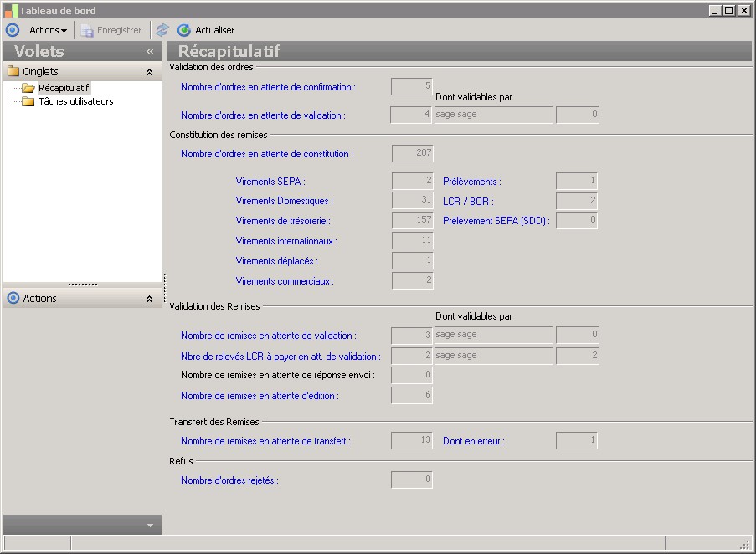Click the Prélèvement SEPA (SDD) link

click(496, 221)
